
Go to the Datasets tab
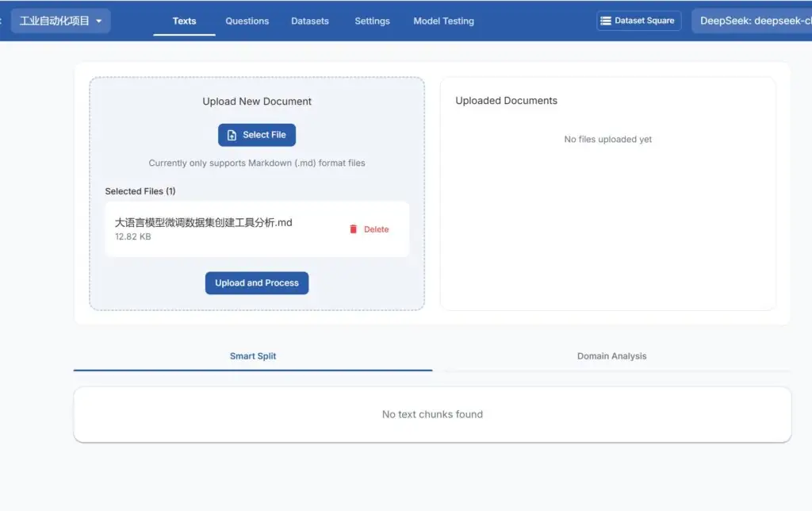(x=309, y=21)
